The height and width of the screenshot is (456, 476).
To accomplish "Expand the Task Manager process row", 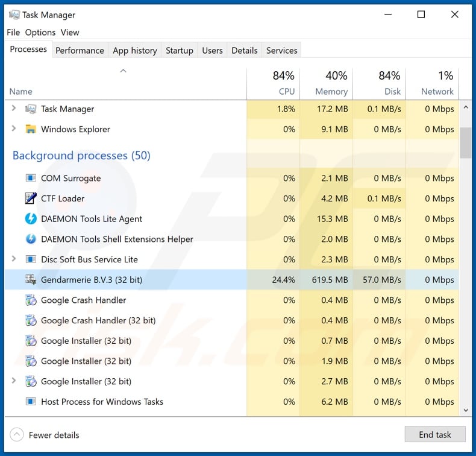I will coord(14,108).
